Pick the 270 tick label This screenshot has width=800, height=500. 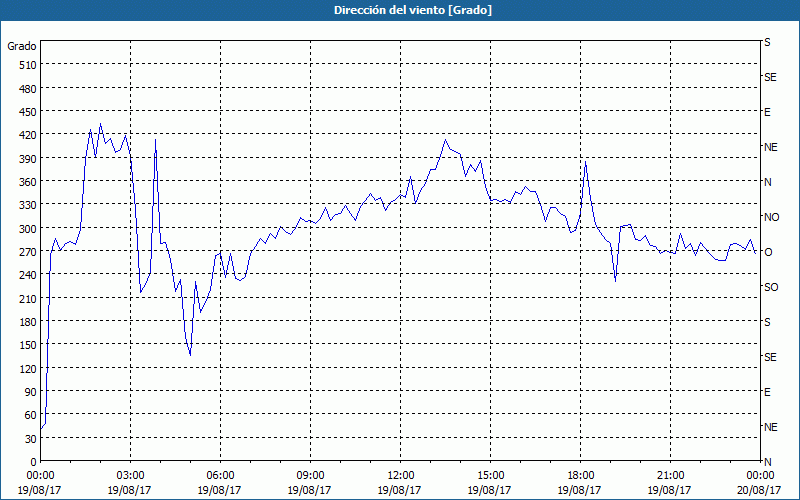click(28, 252)
